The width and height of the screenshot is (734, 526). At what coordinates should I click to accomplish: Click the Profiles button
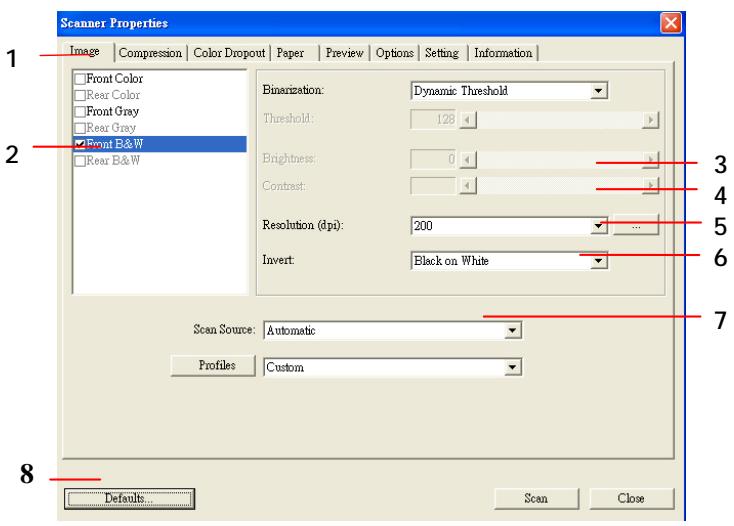(213, 365)
